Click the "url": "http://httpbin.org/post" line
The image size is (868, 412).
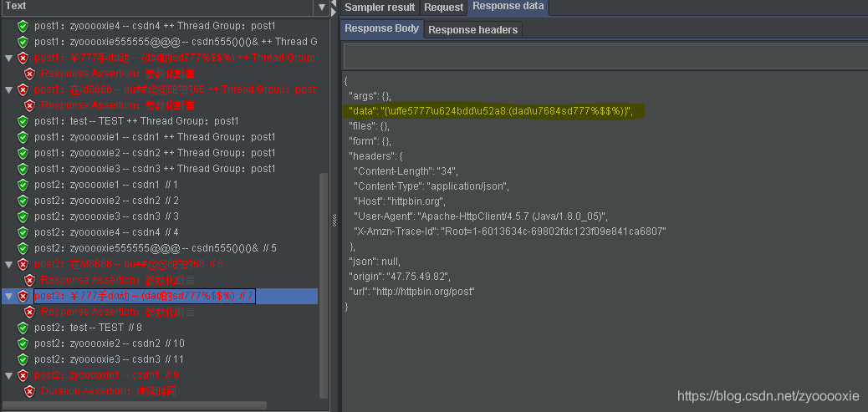click(412, 291)
